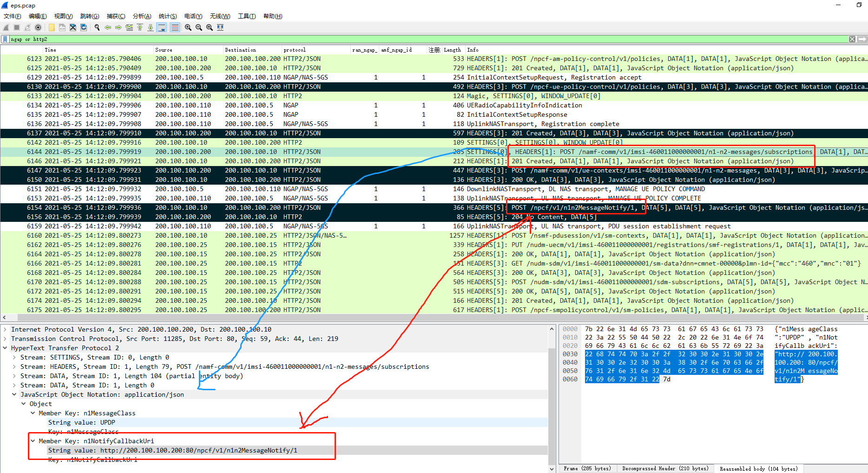
Task: Clear the display filter
Action: coord(852,39)
